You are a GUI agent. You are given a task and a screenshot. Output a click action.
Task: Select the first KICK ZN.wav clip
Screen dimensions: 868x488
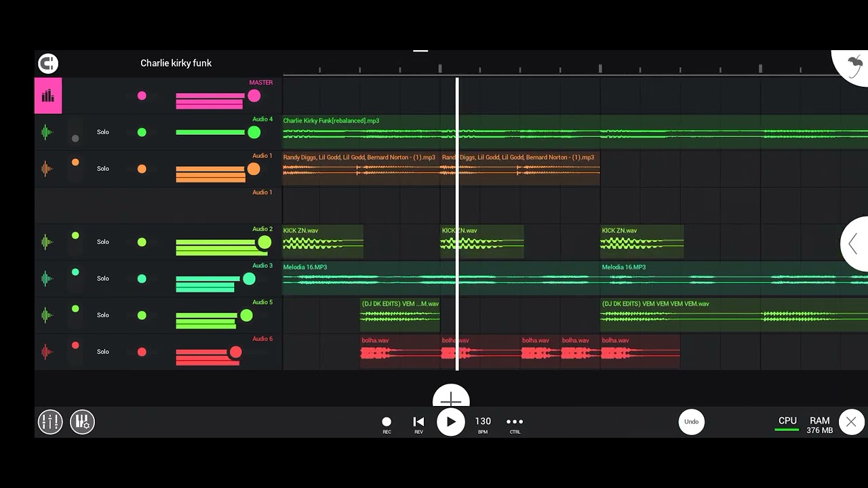tap(323, 242)
